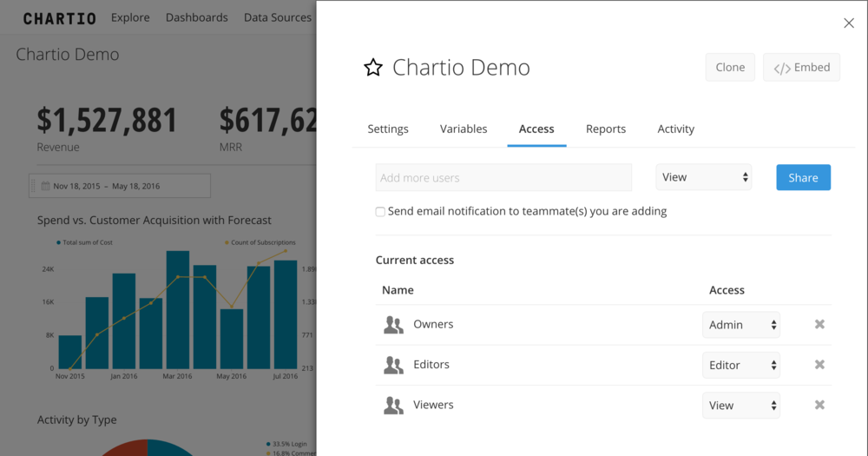Share the dashboard with added users
This screenshot has width=868, height=456.
pos(803,177)
